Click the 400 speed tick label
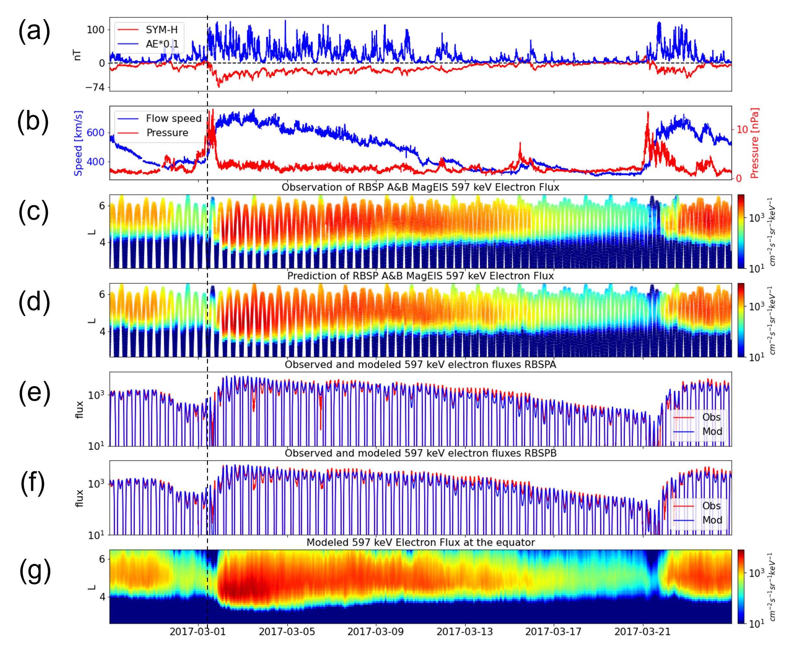The width and height of the screenshot is (812, 646). 95,162
